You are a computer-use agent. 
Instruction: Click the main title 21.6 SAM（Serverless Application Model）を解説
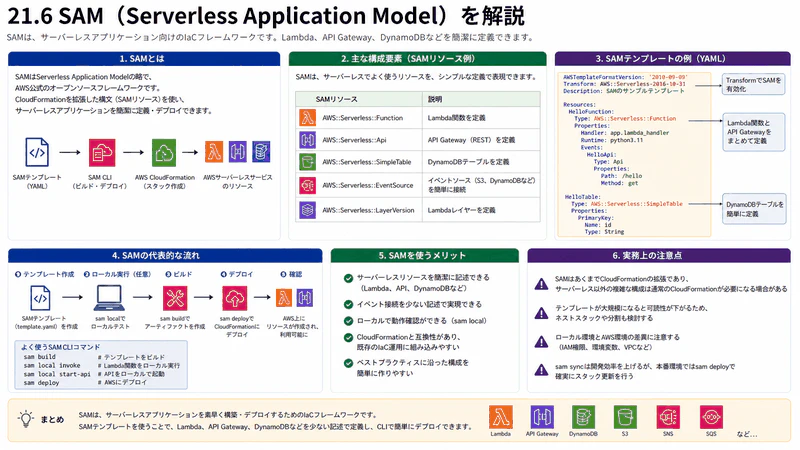pyautogui.click(x=266, y=16)
